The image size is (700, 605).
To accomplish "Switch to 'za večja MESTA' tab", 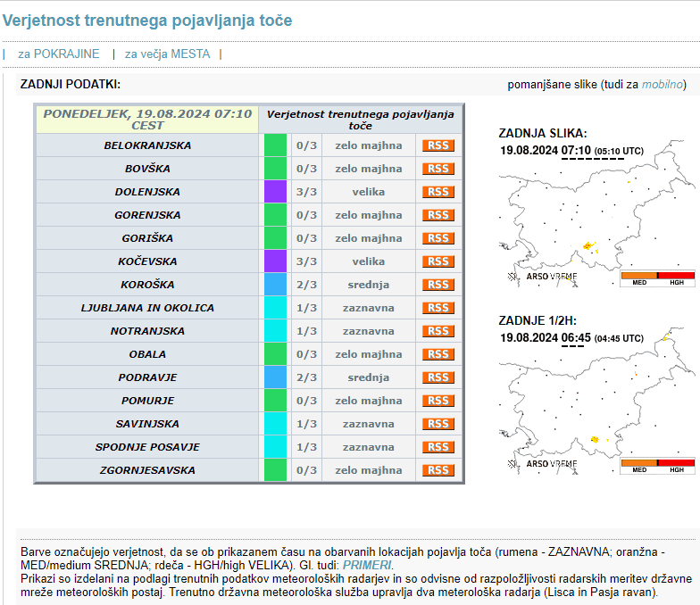I will coord(167,54).
